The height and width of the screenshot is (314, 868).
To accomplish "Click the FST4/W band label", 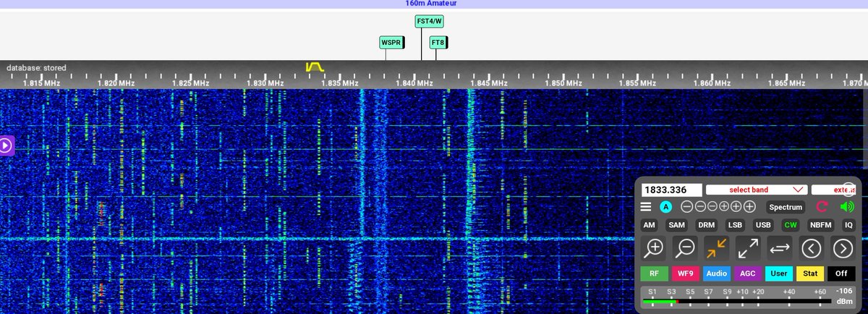I will (429, 21).
